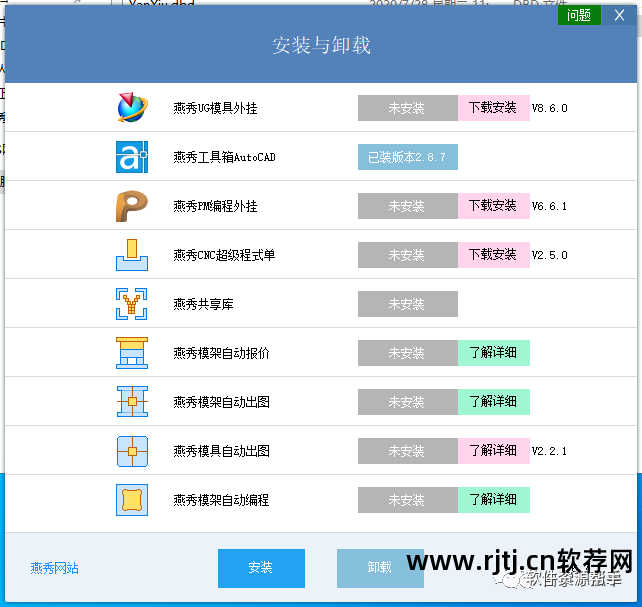Click the 燕秀模架自动出图 icon

pyautogui.click(x=132, y=402)
